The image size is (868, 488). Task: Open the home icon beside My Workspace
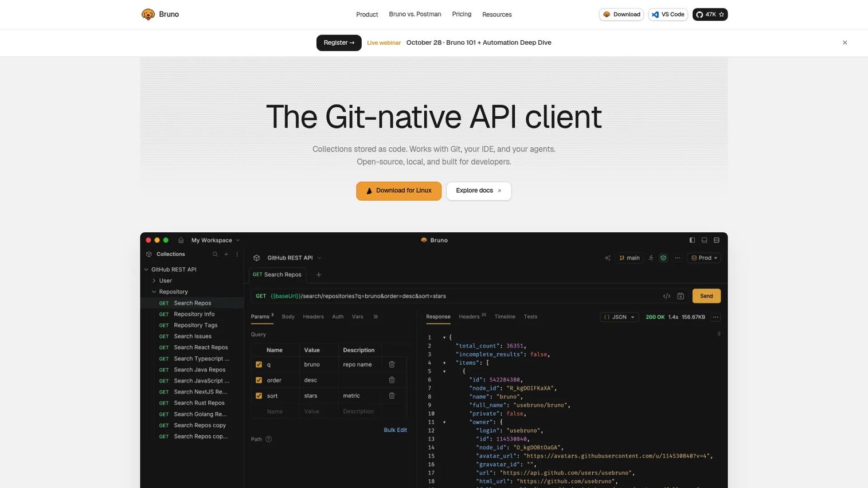coord(181,240)
